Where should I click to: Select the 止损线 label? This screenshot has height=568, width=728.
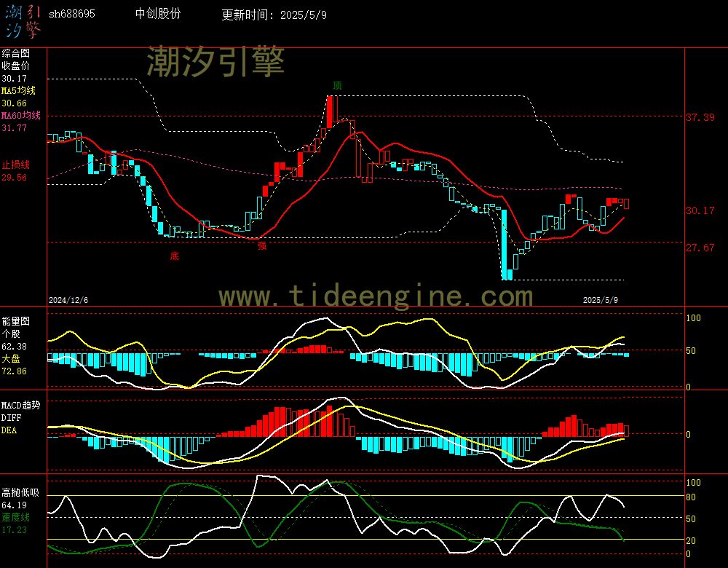(16, 165)
